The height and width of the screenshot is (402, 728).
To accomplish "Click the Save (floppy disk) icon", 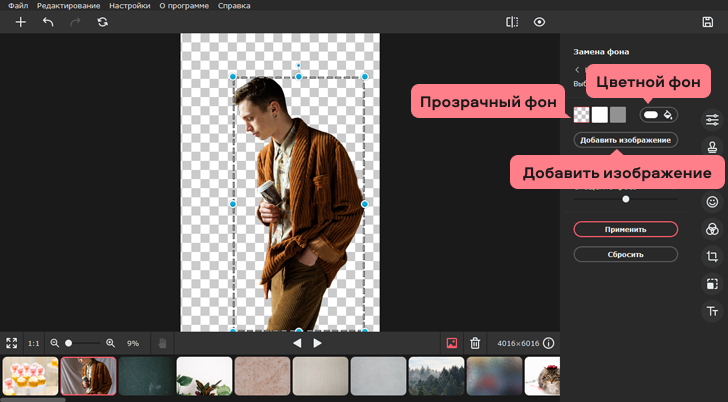I will point(708,21).
